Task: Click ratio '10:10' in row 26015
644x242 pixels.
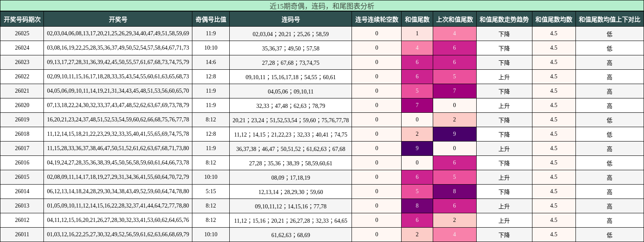Action: 211,177
